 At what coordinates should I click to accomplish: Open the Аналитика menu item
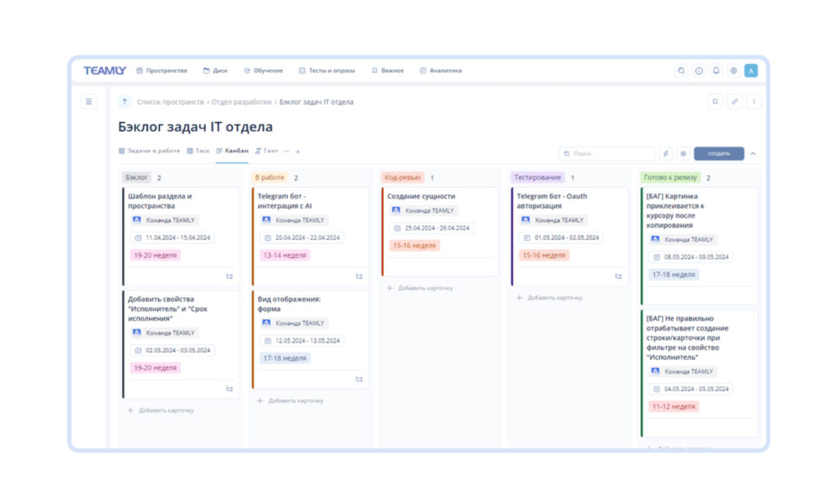[x=440, y=71]
